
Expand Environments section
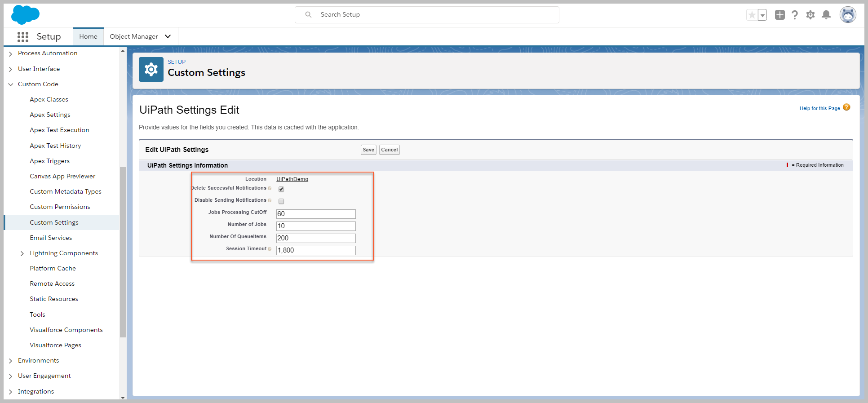10,361
